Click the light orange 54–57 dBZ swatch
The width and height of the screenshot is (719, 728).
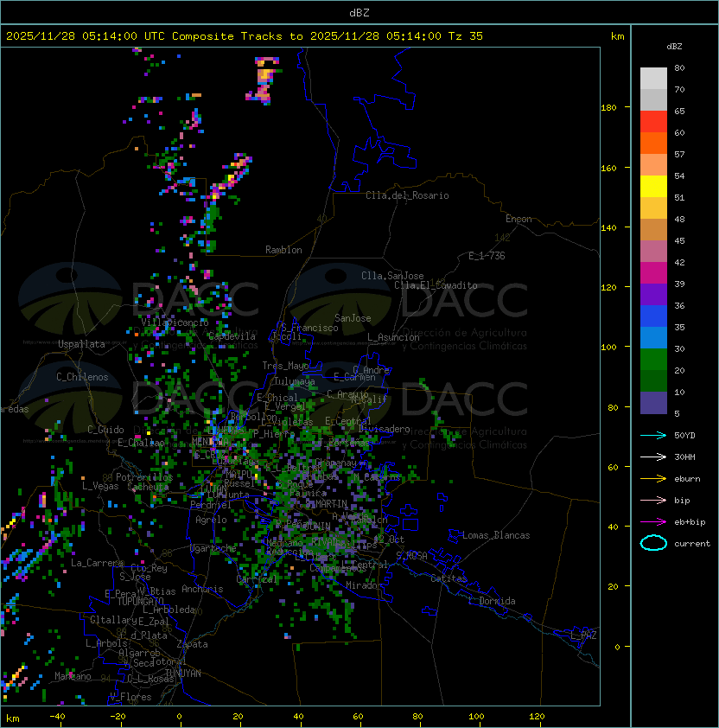tap(653, 165)
